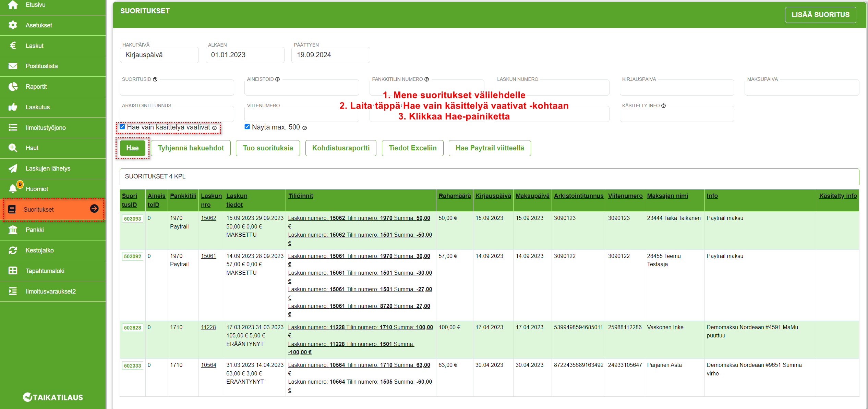868x409 pixels.
Task: Click the Asetukset gear icon
Action: click(x=13, y=25)
